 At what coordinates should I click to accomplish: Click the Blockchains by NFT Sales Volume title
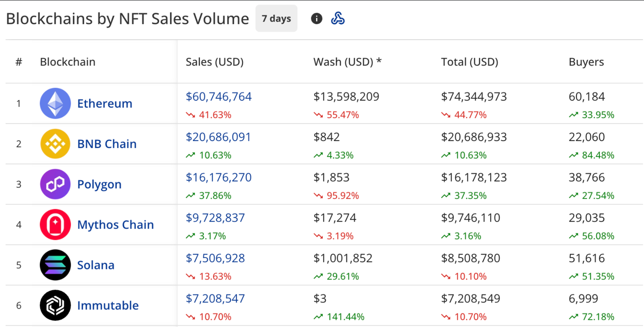(127, 19)
